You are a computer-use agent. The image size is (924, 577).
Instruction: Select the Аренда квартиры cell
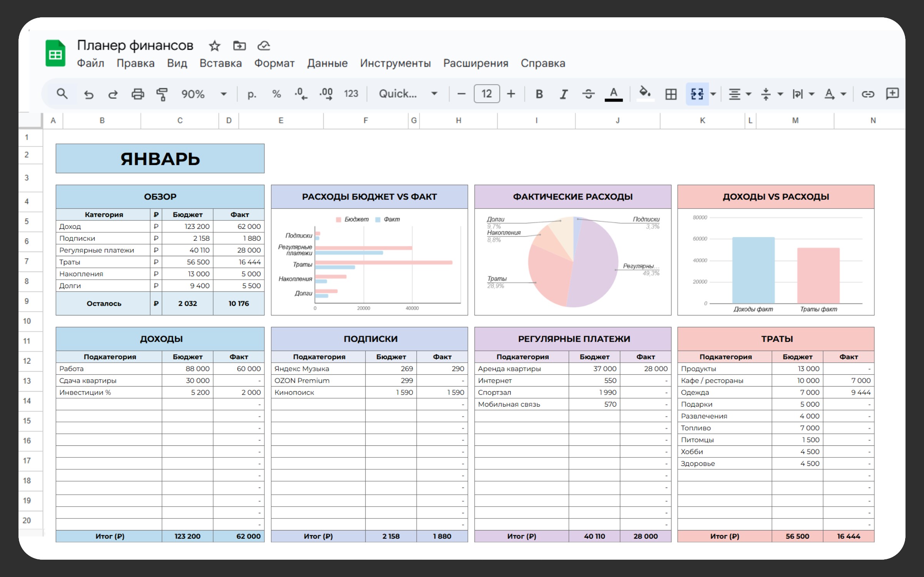pyautogui.click(x=522, y=369)
